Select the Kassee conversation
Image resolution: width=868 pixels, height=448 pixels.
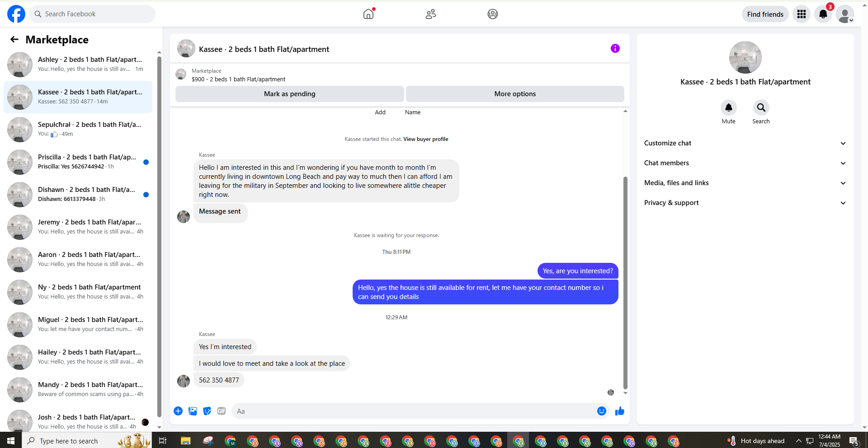[78, 97]
